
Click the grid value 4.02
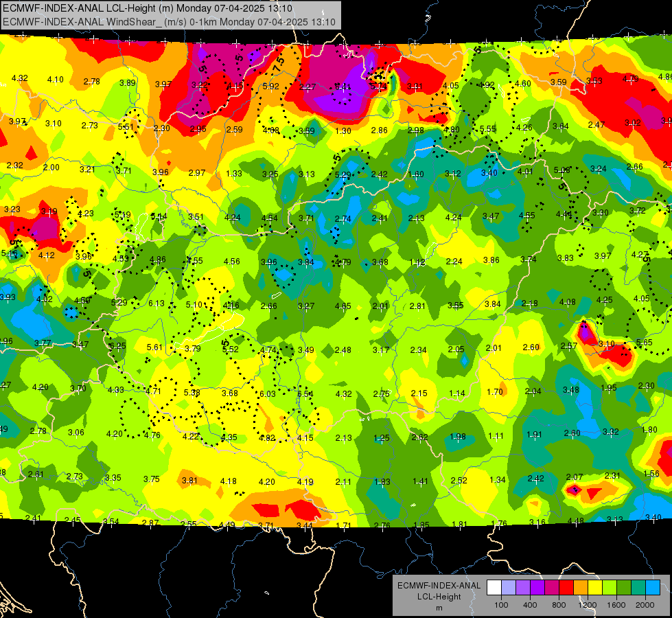45,299
